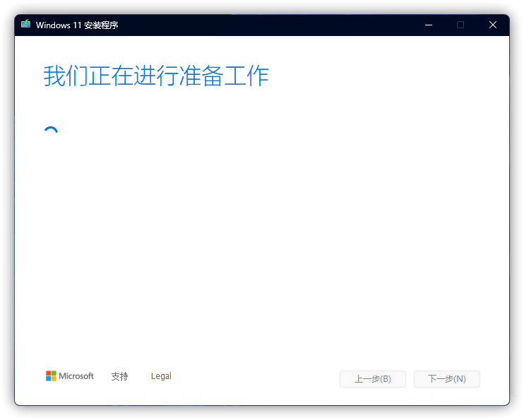The image size is (524, 420).
Task: Click the 下一步(N) next button
Action: [447, 379]
